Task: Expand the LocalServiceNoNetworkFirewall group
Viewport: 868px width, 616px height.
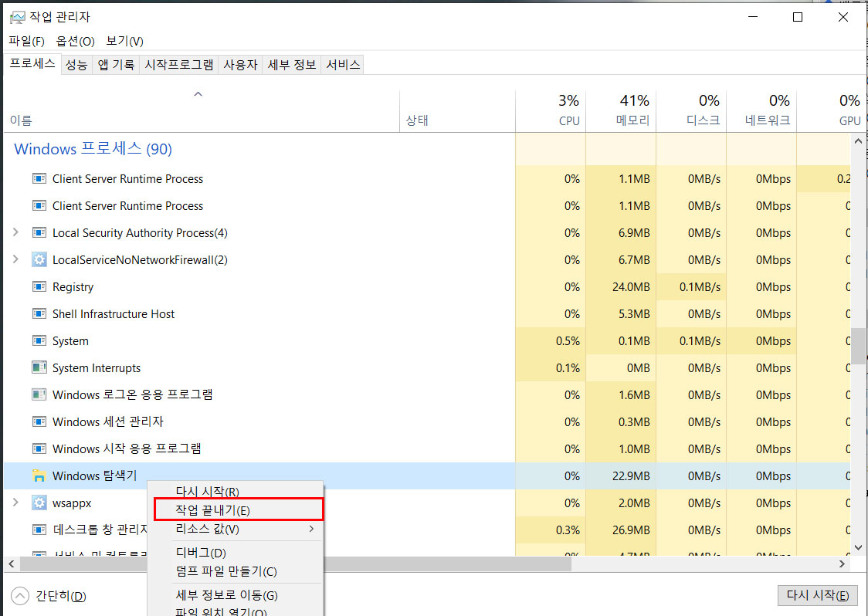Action: coord(15,259)
